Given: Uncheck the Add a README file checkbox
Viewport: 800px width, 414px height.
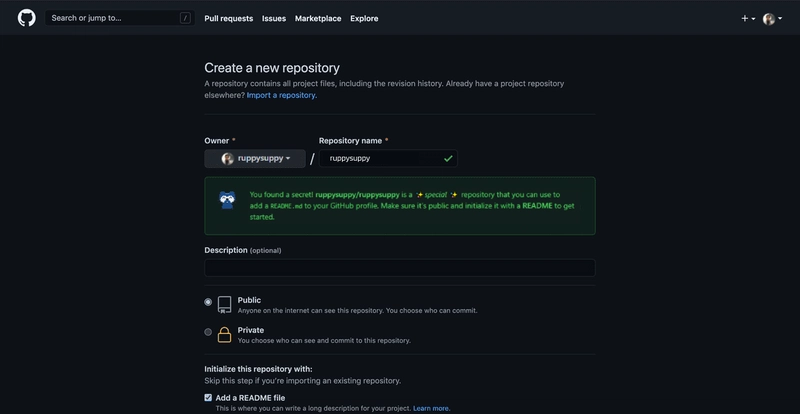Looking at the screenshot, I should click(208, 398).
